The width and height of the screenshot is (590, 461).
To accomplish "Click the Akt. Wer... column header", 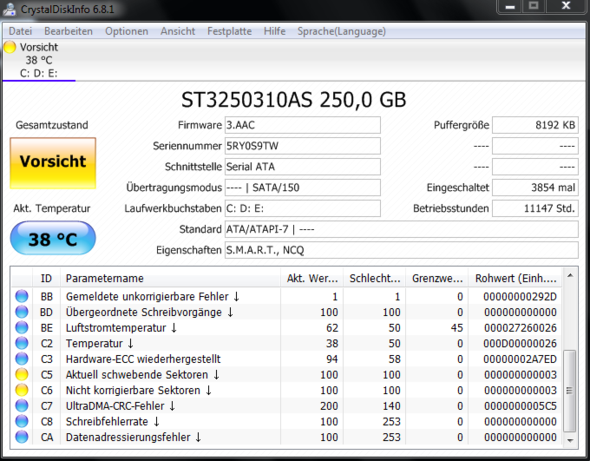I will pos(312,278).
